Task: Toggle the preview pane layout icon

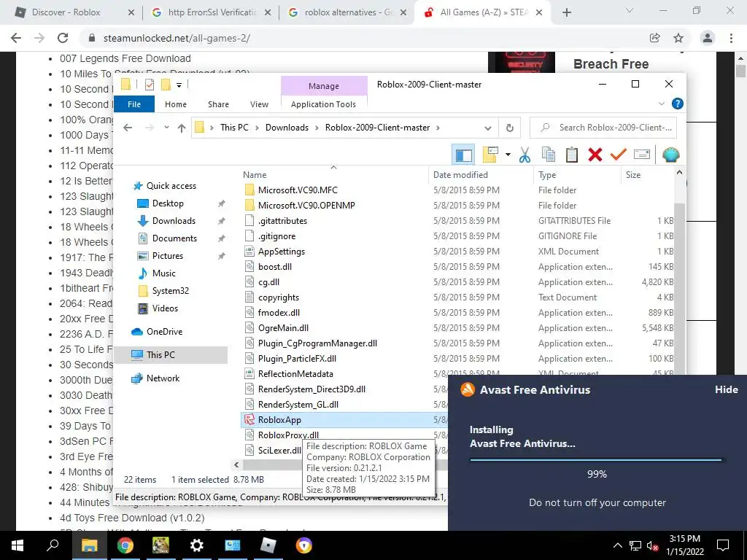Action: coord(463,155)
